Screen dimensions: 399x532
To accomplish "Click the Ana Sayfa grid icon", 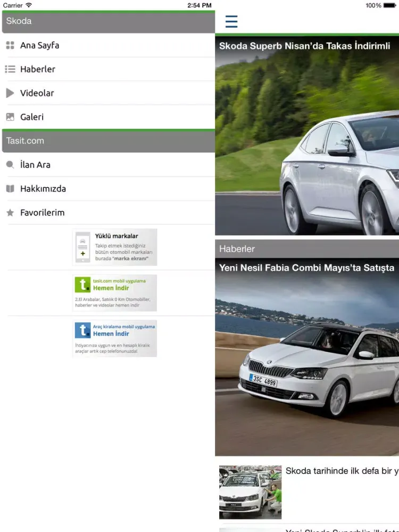I will [10, 45].
